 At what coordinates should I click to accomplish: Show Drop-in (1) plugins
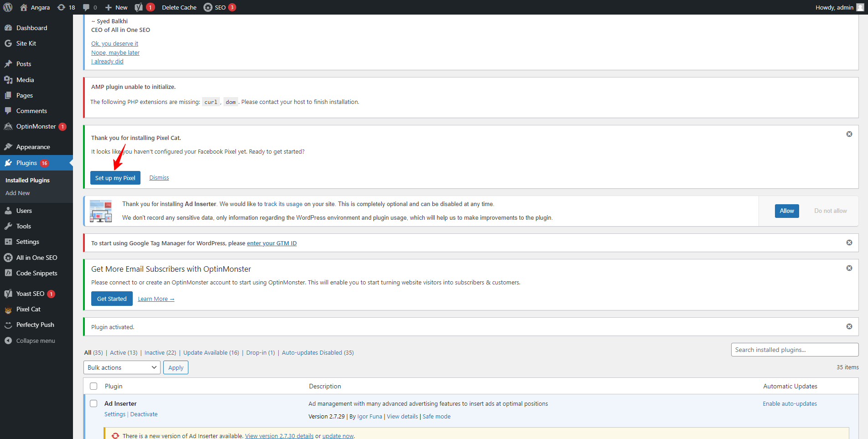click(x=260, y=352)
